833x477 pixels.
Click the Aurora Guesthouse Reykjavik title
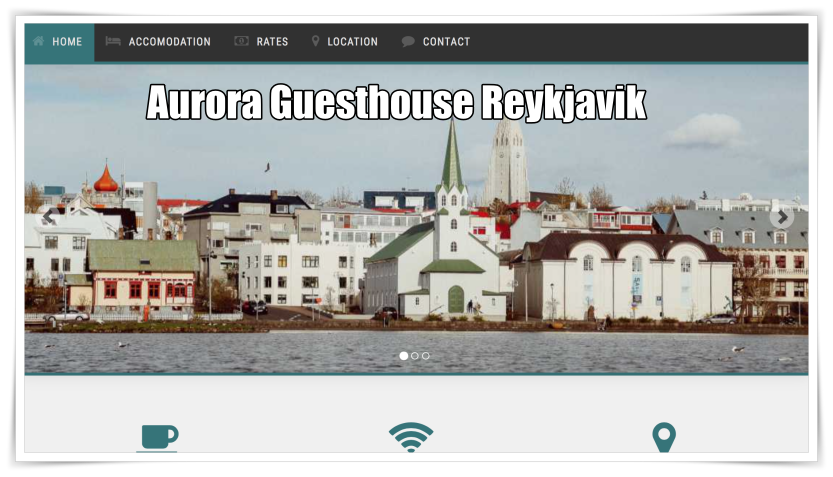click(396, 102)
